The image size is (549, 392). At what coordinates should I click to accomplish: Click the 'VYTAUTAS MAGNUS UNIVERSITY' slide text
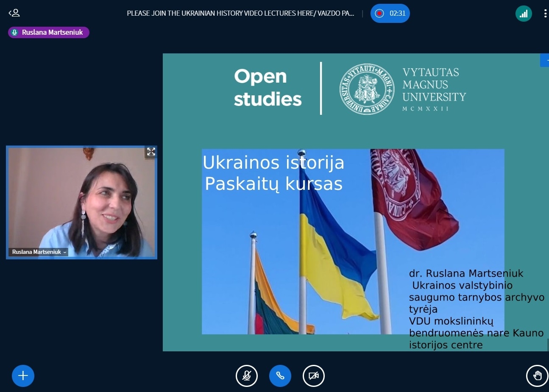coord(434,85)
